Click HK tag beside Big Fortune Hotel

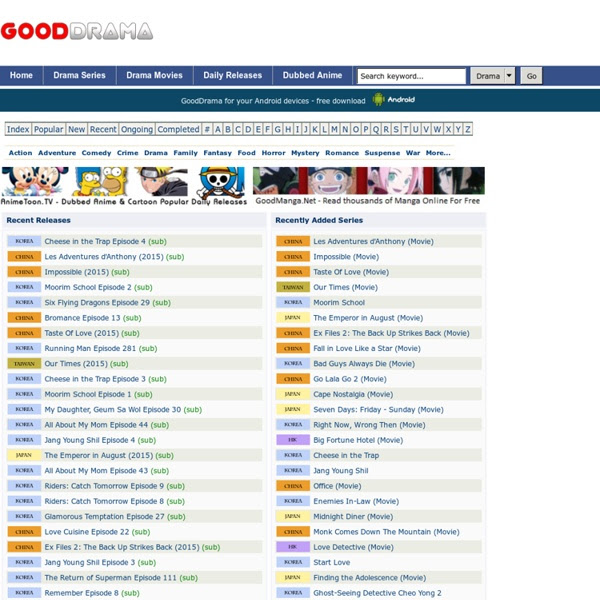point(293,440)
